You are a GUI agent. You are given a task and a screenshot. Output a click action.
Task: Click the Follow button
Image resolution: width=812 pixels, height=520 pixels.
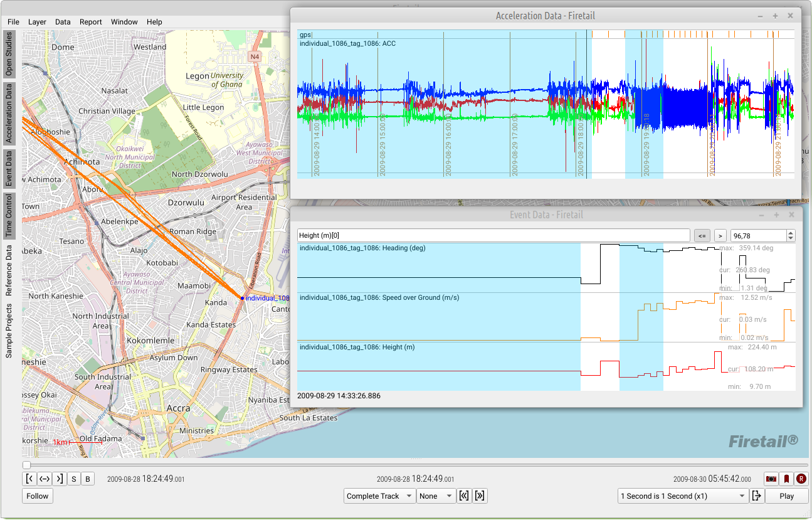tap(38, 496)
